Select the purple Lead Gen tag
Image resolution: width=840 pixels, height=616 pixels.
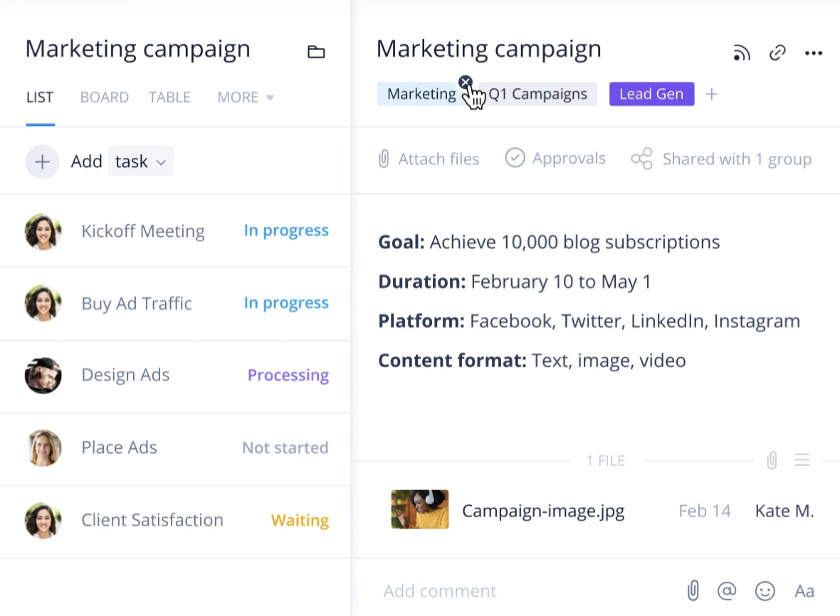(x=651, y=94)
